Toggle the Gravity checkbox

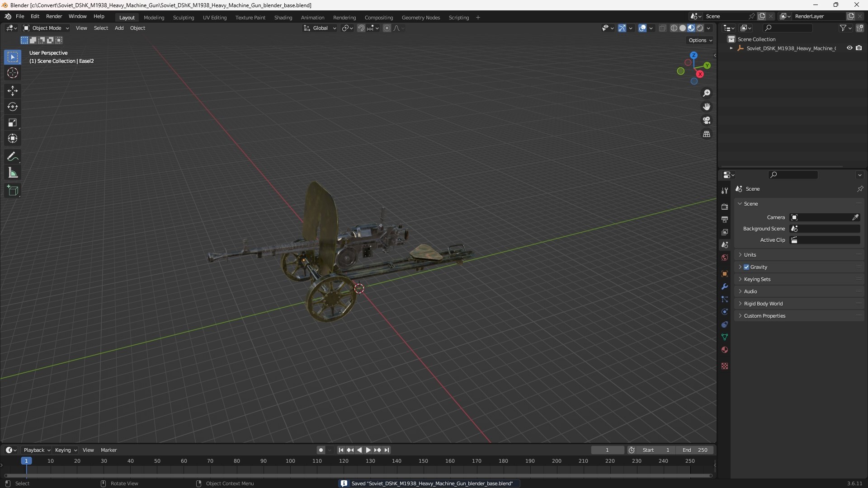tap(746, 267)
